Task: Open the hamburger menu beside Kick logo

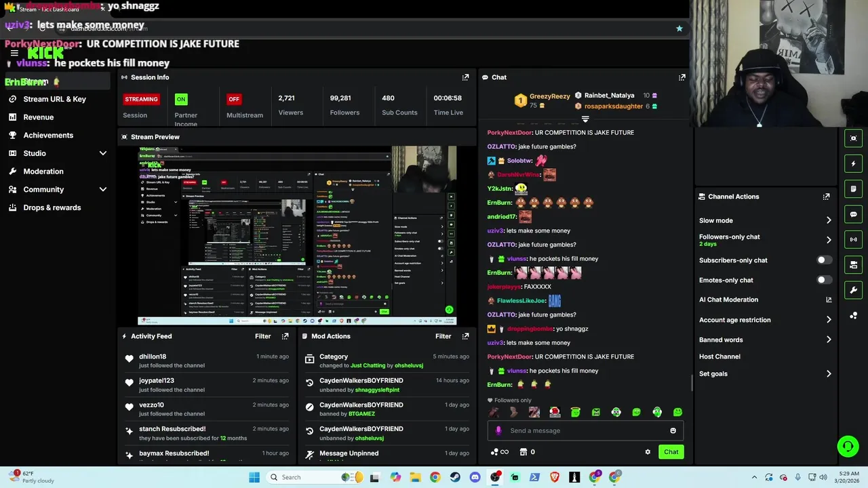Action: pos(14,53)
